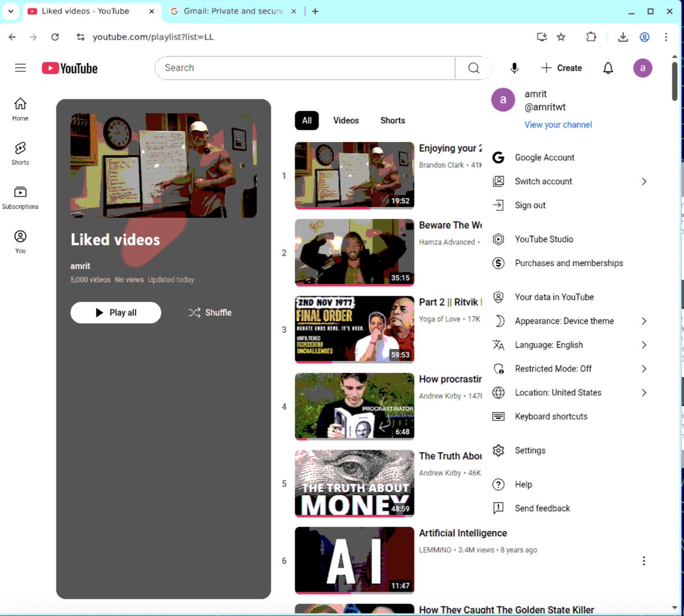The image size is (684, 616).
Task: Go back in browser
Action: [x=13, y=37]
